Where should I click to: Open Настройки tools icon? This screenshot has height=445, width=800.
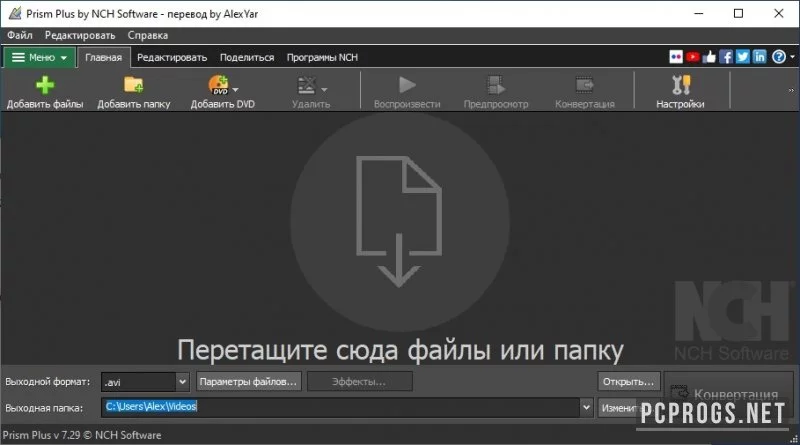681,85
